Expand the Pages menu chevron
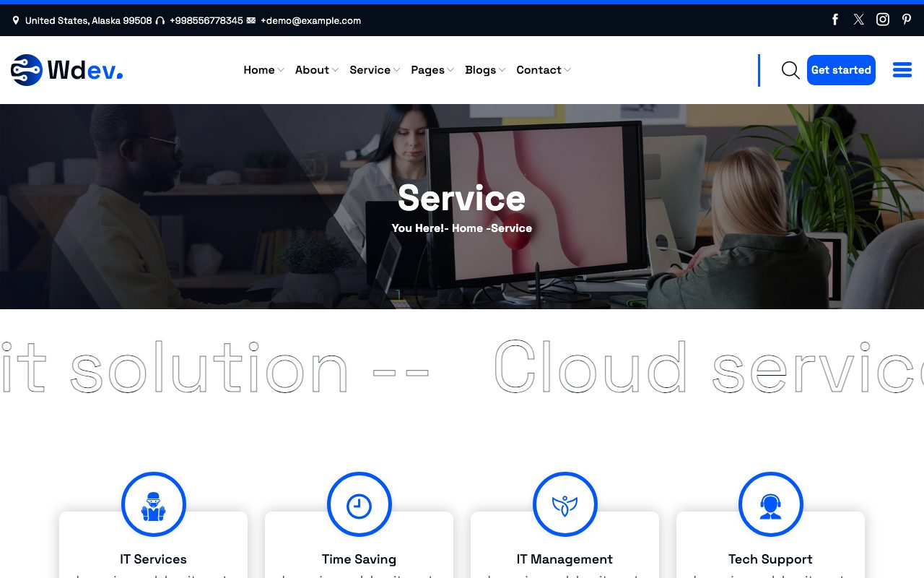The image size is (924, 578). pyautogui.click(x=450, y=70)
